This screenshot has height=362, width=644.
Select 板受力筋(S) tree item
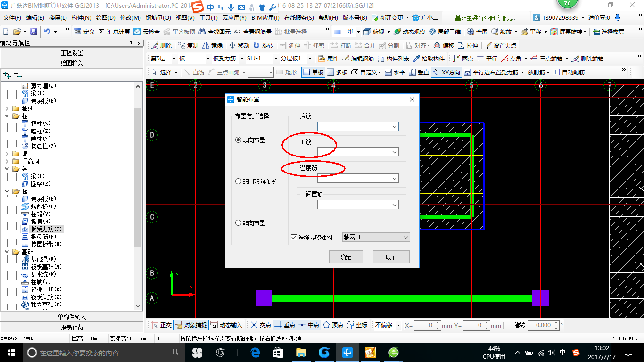tap(46, 229)
